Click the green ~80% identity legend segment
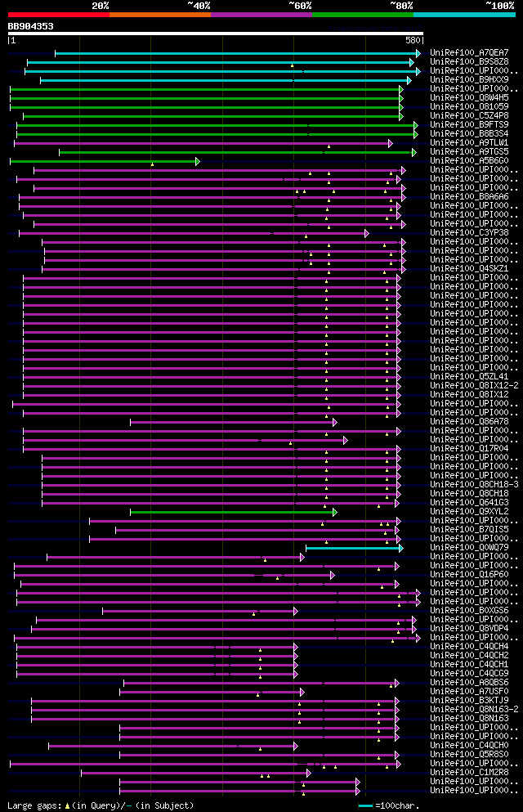The image size is (523, 812). 363,15
